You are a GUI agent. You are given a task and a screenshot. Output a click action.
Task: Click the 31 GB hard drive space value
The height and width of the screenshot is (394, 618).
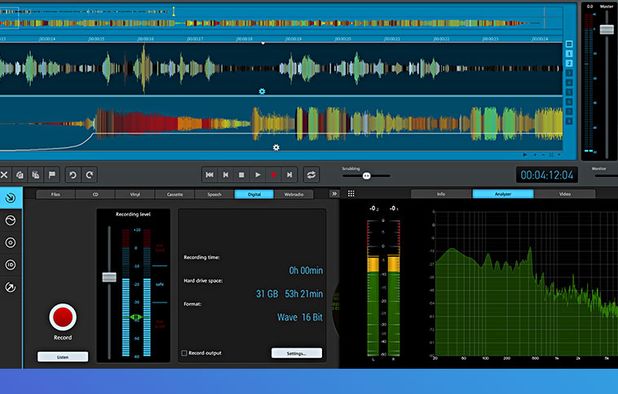pos(267,294)
